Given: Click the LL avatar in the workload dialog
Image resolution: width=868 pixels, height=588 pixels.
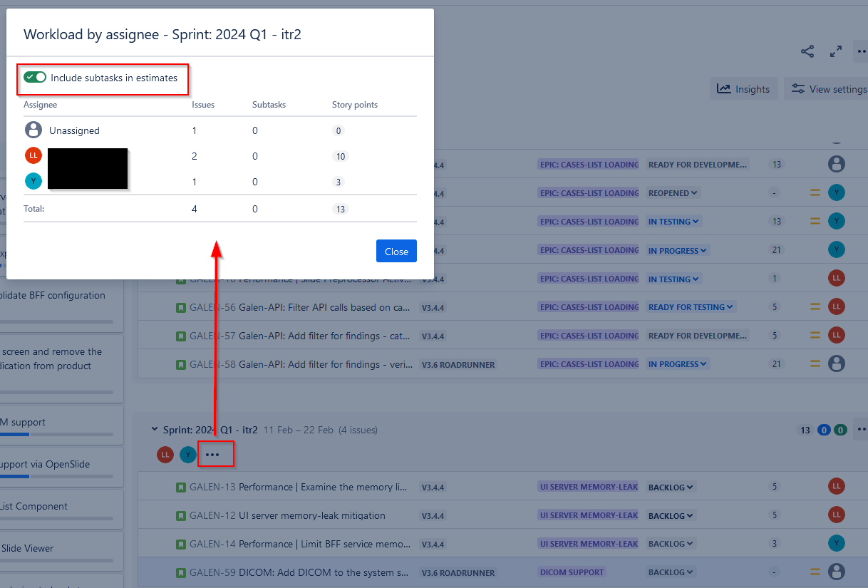Looking at the screenshot, I should pos(33,156).
